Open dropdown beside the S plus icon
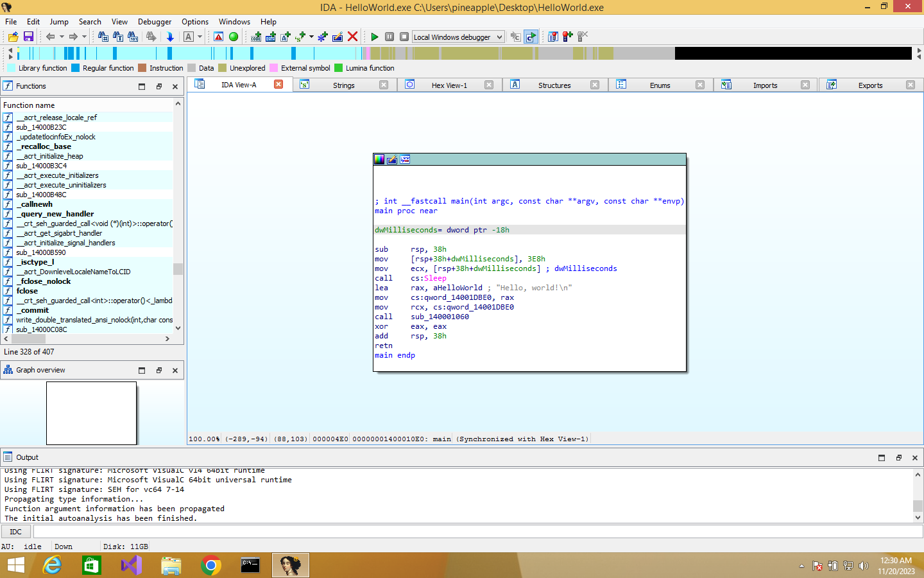The height and width of the screenshot is (578, 924). [311, 37]
